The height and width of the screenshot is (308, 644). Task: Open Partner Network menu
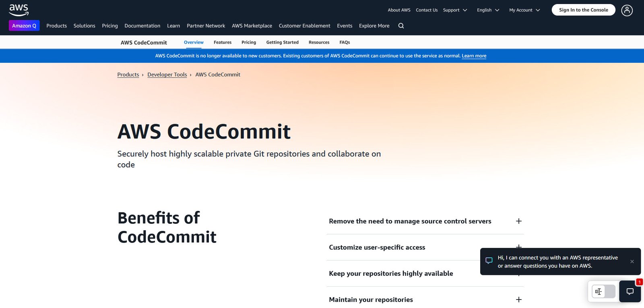point(206,26)
